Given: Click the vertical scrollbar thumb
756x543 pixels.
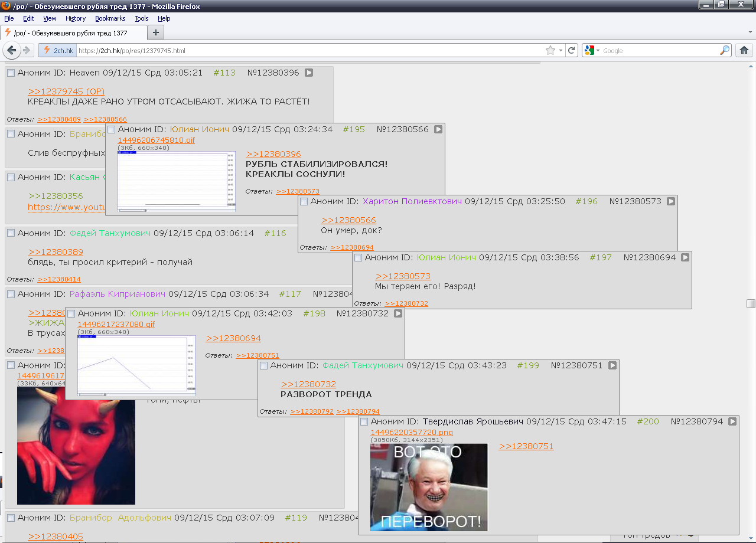Looking at the screenshot, I should tap(751, 303).
